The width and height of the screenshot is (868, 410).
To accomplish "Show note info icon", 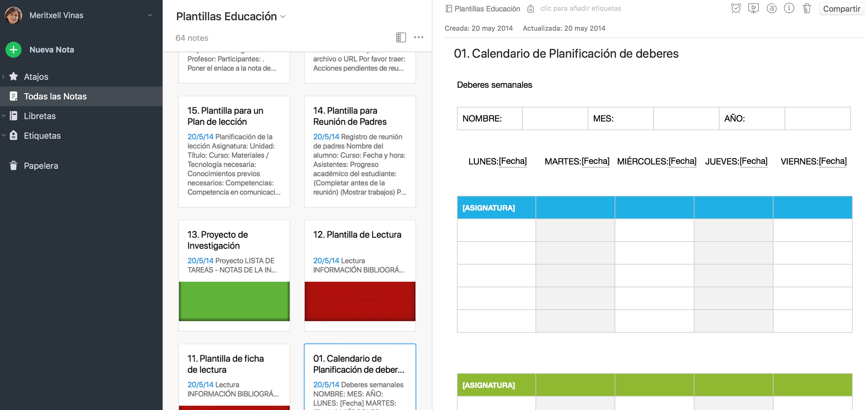I will (x=789, y=8).
